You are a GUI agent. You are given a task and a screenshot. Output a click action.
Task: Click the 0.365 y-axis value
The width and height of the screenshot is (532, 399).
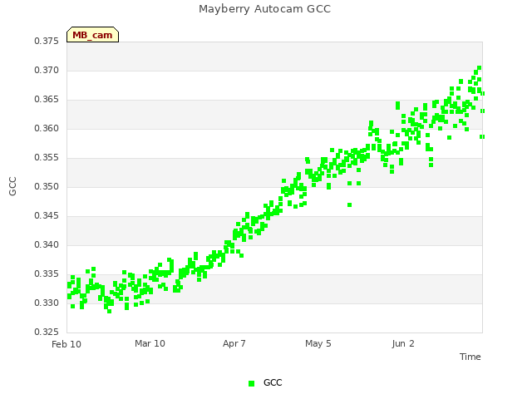coord(47,100)
